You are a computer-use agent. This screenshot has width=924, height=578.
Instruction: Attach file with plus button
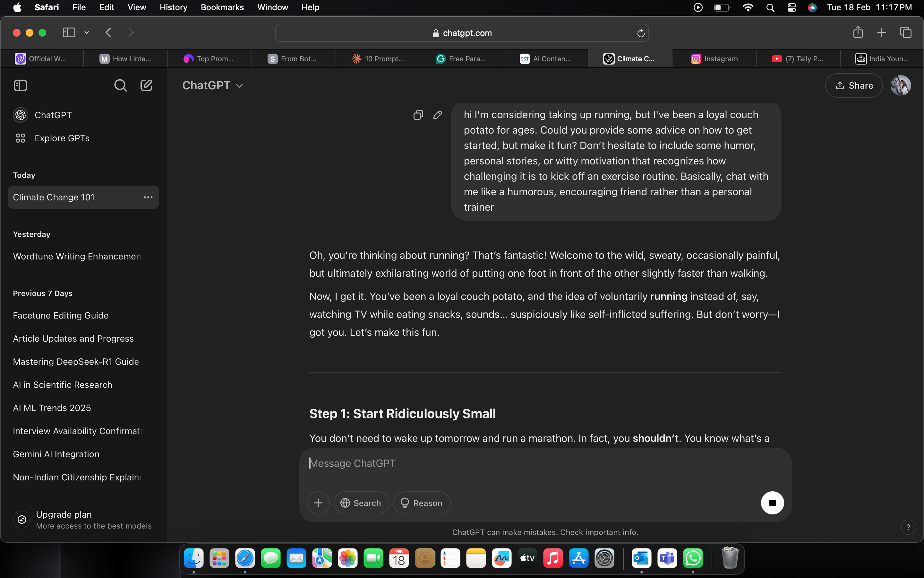coord(318,503)
